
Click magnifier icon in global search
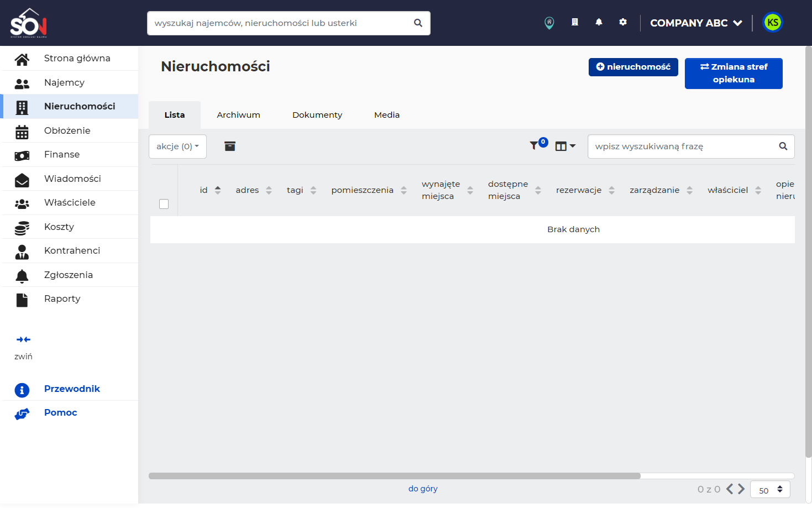click(418, 23)
